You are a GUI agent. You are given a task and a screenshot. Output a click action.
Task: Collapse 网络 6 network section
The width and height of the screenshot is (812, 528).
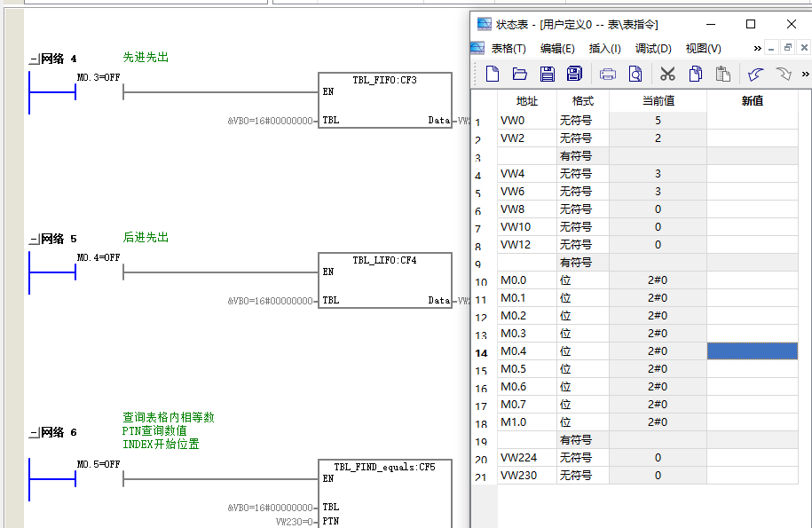(x=35, y=433)
